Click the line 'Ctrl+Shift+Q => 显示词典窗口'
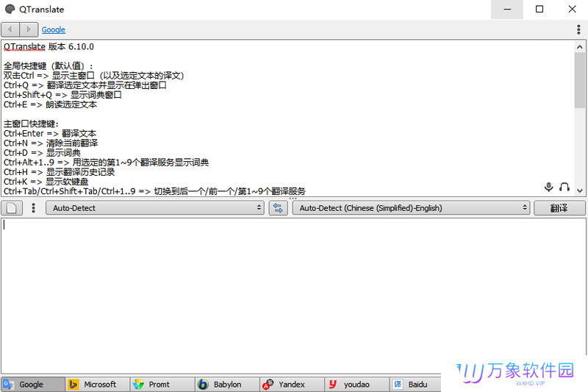The width and height of the screenshot is (588, 392). (62, 95)
